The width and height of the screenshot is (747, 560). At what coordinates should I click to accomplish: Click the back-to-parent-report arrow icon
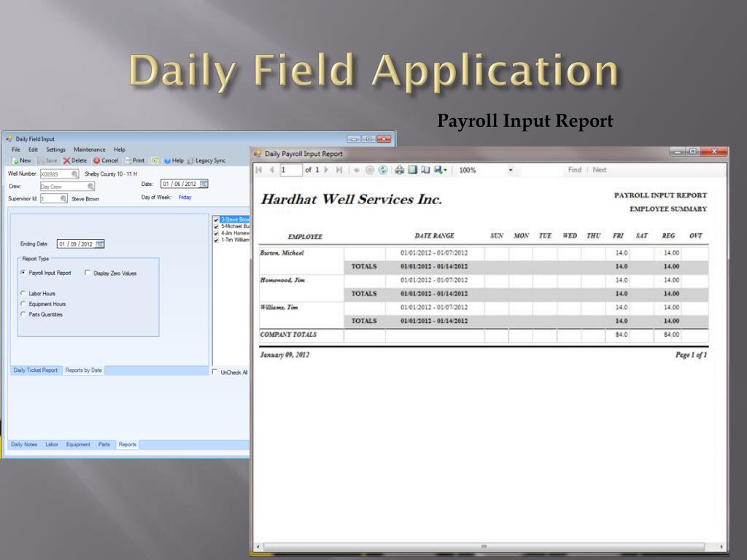point(356,170)
